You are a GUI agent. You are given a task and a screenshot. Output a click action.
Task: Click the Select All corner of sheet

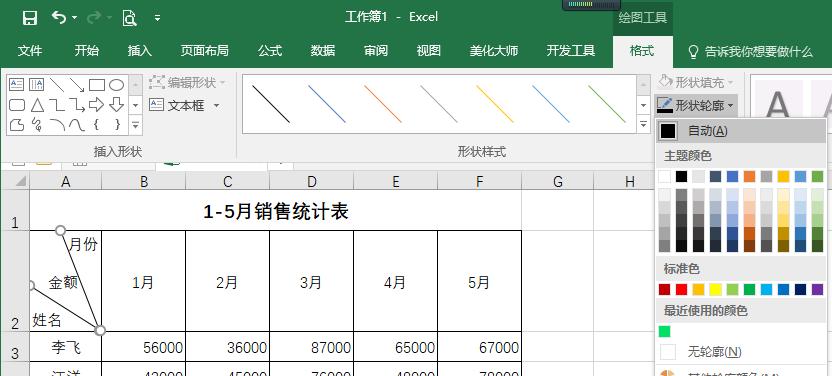(x=15, y=181)
